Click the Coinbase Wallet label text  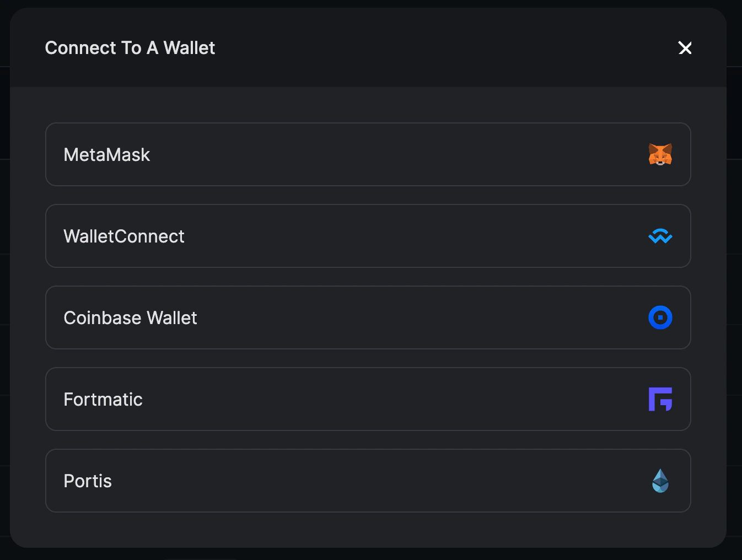130,317
